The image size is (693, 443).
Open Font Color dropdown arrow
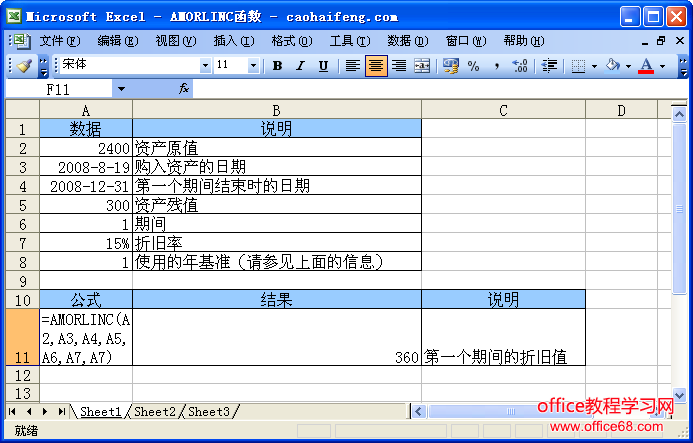662,66
